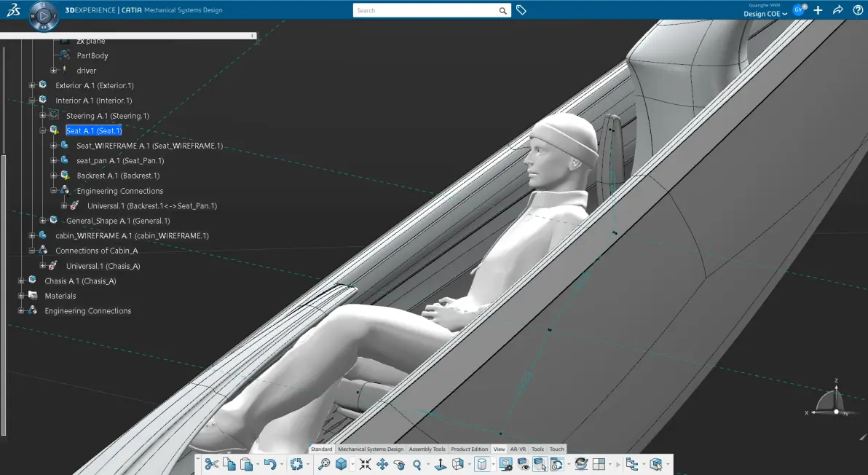Viewport: 868px width, 475px height.
Task: Open the Update dropdown arrow
Action: pos(308,465)
